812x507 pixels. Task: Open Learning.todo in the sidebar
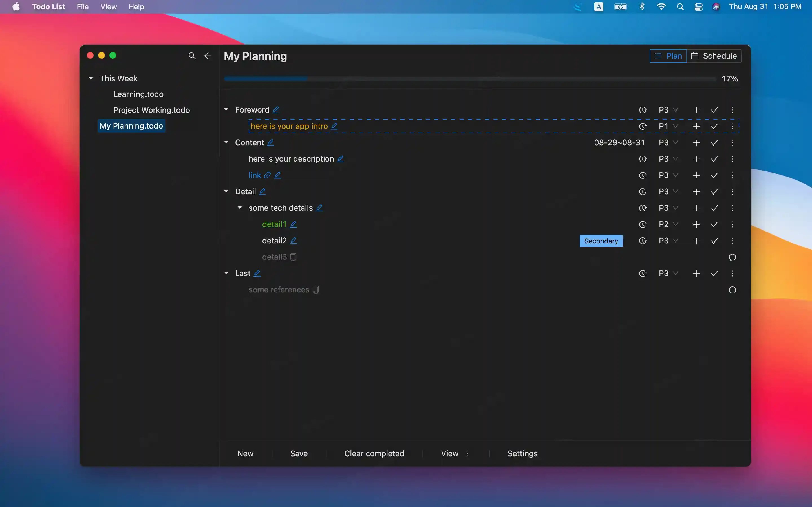click(138, 94)
